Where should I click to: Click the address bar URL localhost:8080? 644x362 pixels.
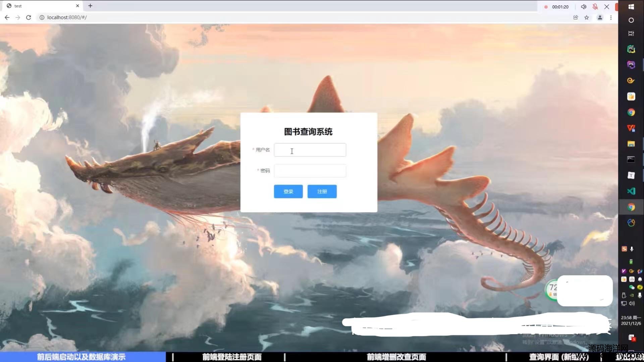point(67,17)
